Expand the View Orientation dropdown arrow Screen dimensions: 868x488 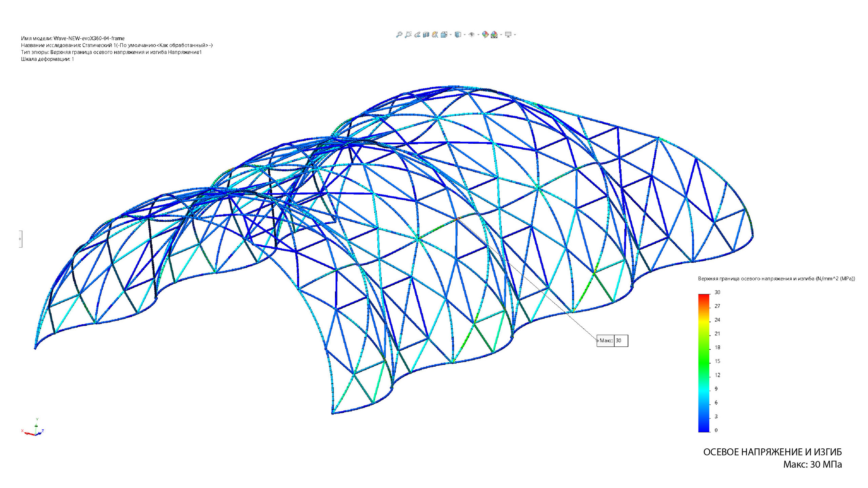tap(451, 35)
